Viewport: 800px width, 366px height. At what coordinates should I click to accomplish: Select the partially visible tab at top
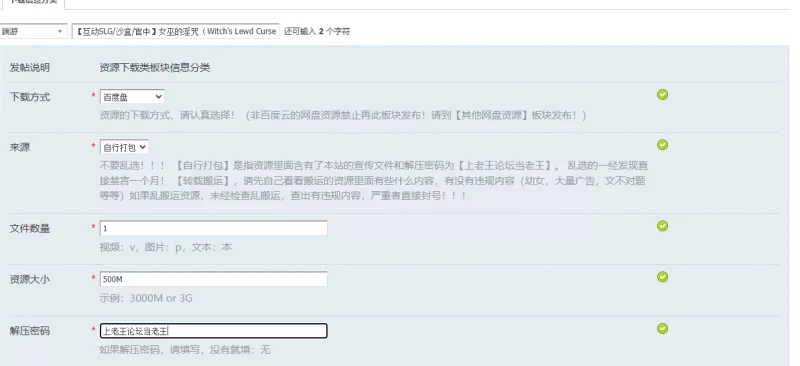tap(33, 3)
